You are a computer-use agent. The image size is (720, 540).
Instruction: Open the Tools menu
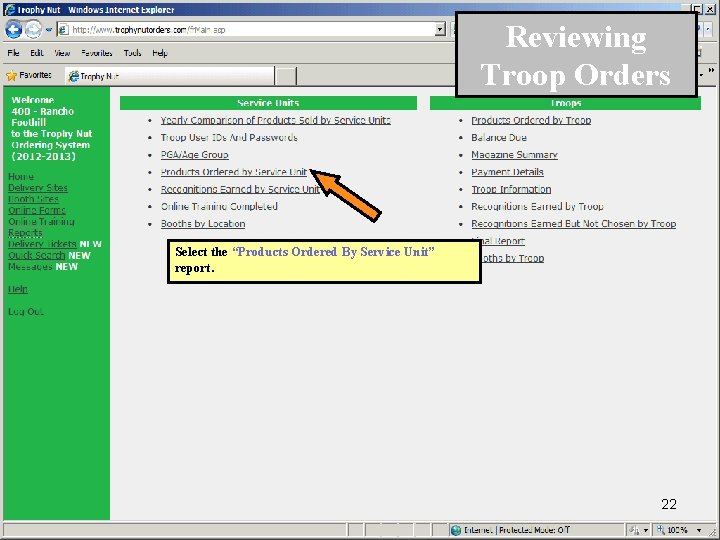coord(132,53)
